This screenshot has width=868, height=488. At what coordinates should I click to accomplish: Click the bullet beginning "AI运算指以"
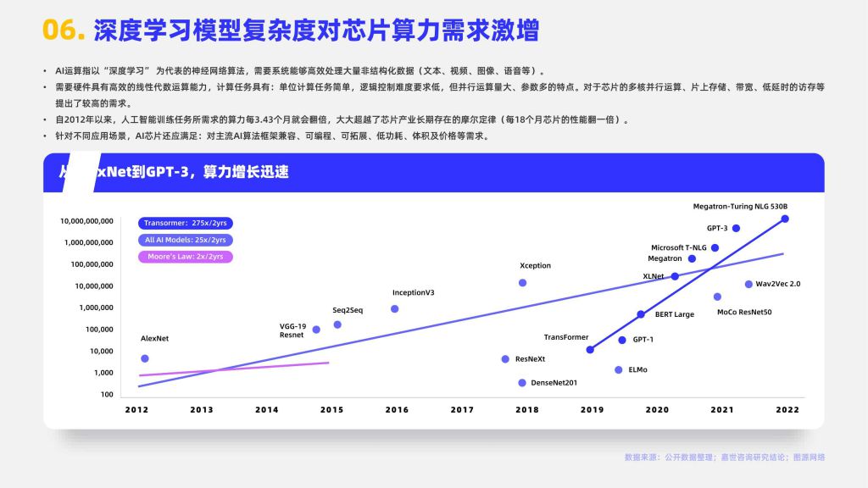coord(299,71)
